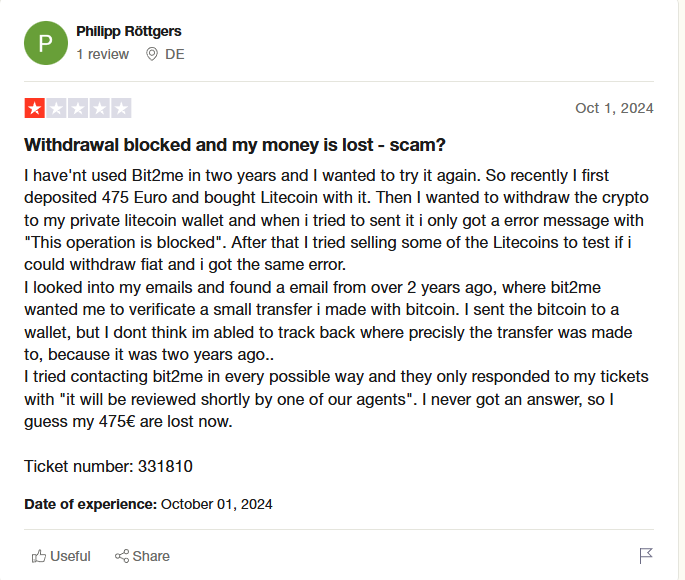The image size is (685, 580).
Task: Click the '1 review' count text
Action: 102,54
